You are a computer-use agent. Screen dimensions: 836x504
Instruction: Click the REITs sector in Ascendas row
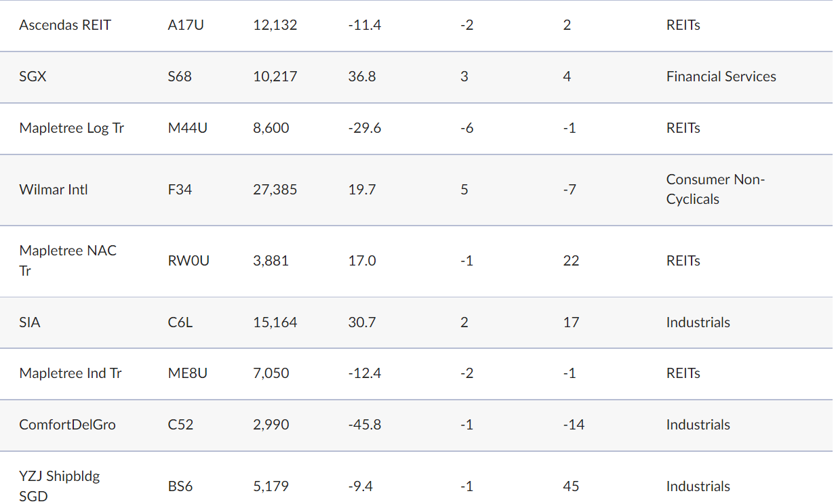[683, 25]
